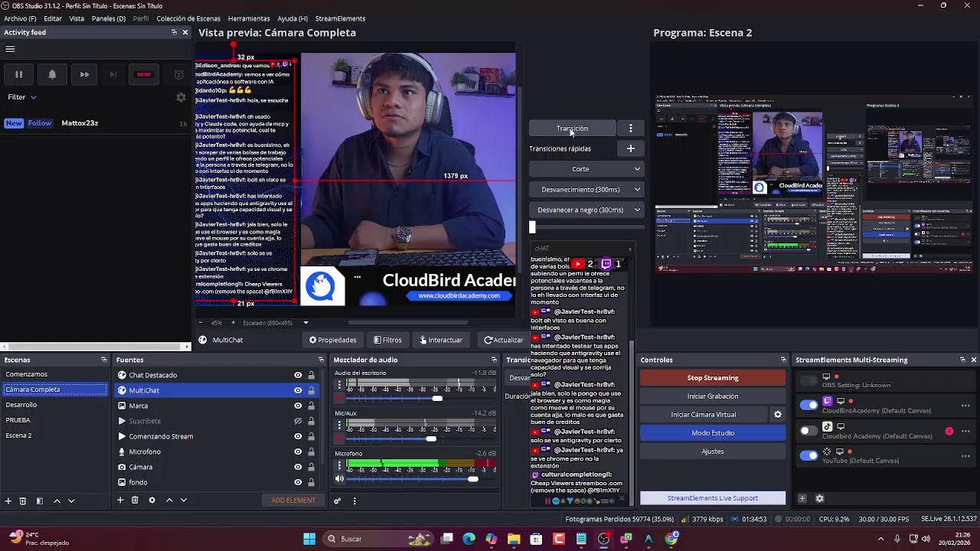Mute Microfono channel speaker icon

point(339,479)
